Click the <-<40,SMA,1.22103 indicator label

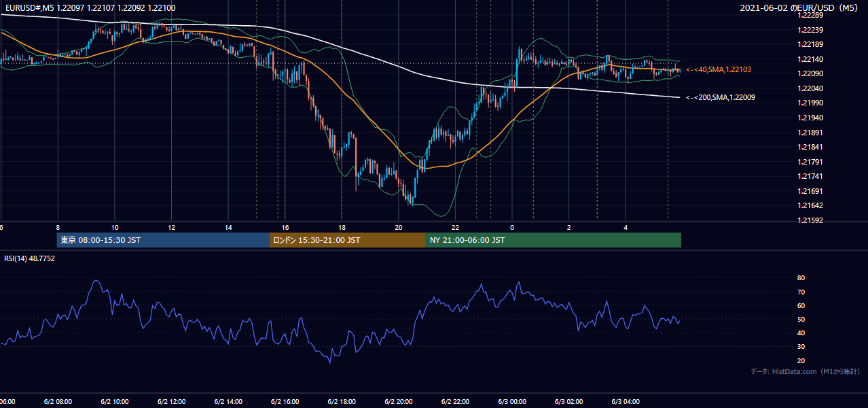pos(719,70)
